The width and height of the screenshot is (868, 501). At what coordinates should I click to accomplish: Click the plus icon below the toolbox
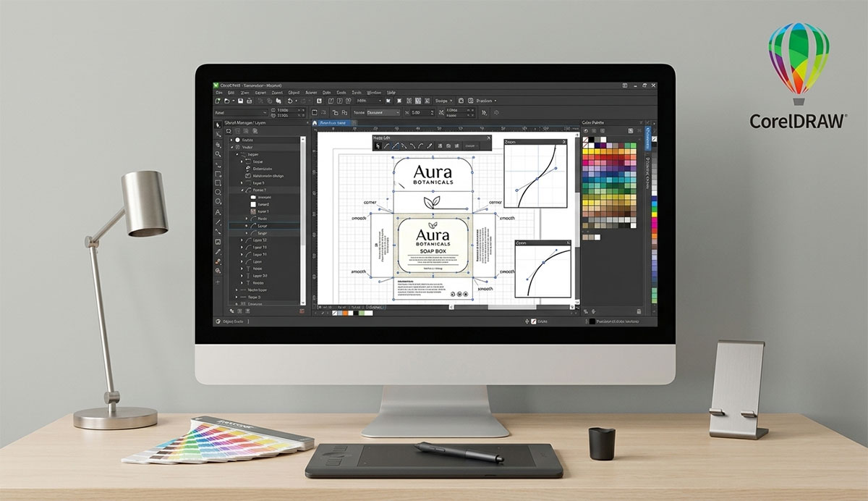point(218,282)
